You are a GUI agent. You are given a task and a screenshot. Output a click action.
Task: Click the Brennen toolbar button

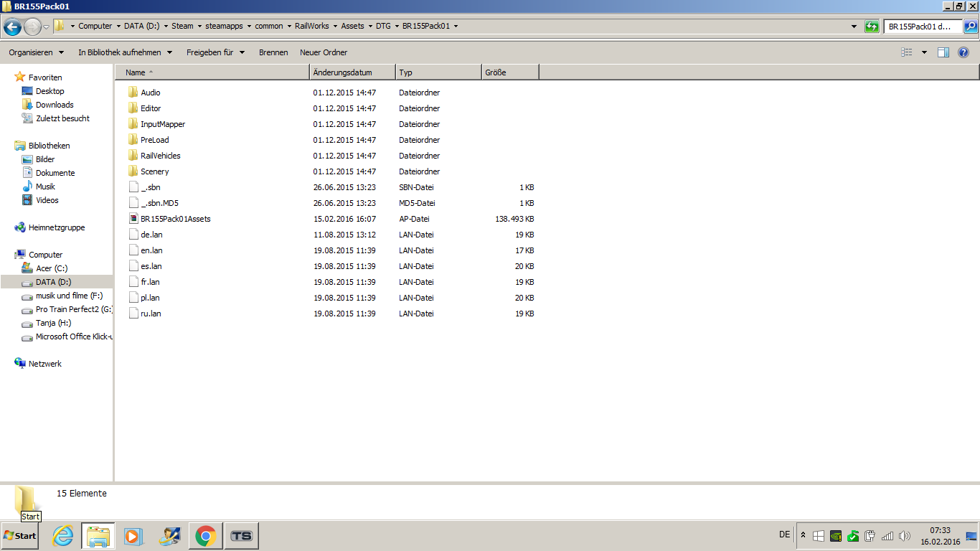pos(273,52)
